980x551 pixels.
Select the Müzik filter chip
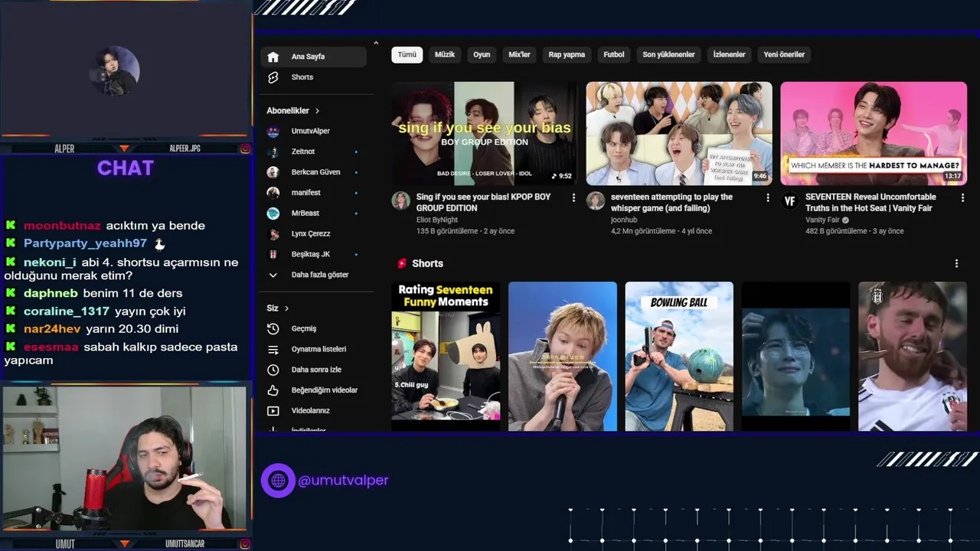[445, 54]
